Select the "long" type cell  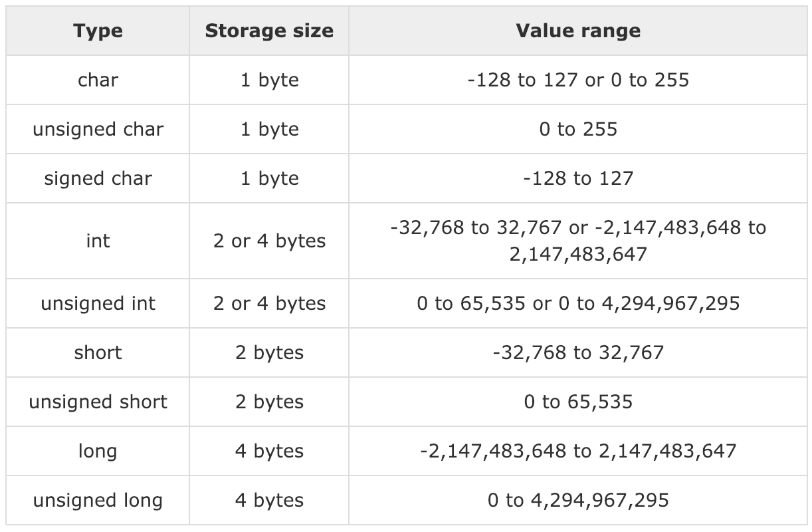(98, 451)
